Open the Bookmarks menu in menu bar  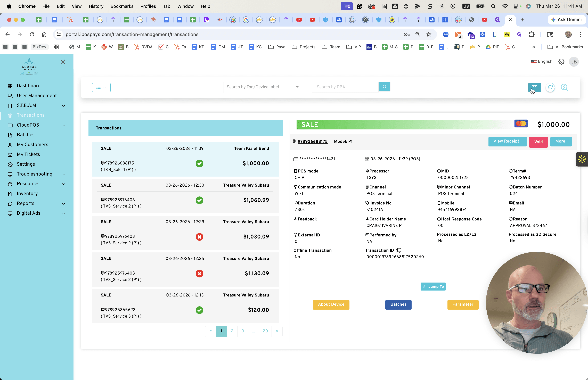point(122,6)
